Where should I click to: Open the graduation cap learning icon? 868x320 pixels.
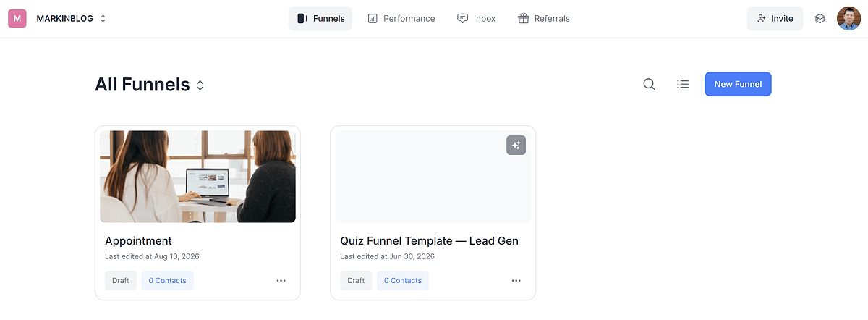[820, 19]
